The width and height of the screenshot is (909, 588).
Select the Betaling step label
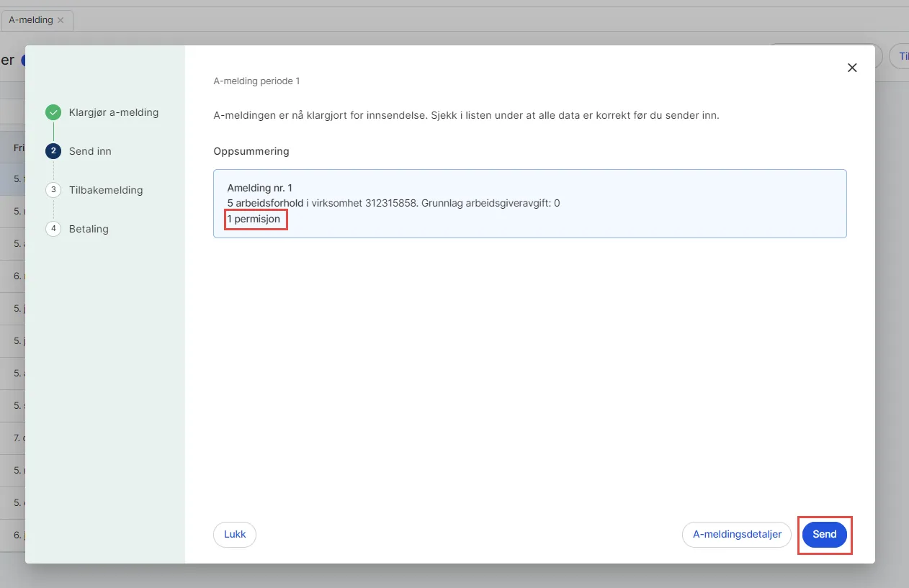pos(89,229)
